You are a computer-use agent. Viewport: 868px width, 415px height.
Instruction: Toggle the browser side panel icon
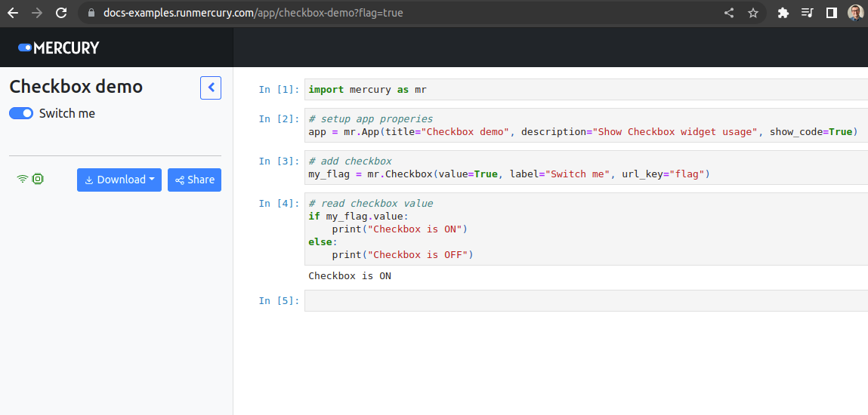(831, 13)
